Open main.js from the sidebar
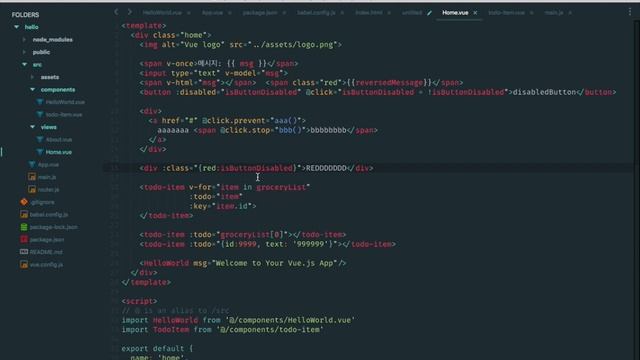The image size is (640, 360). tap(47, 177)
